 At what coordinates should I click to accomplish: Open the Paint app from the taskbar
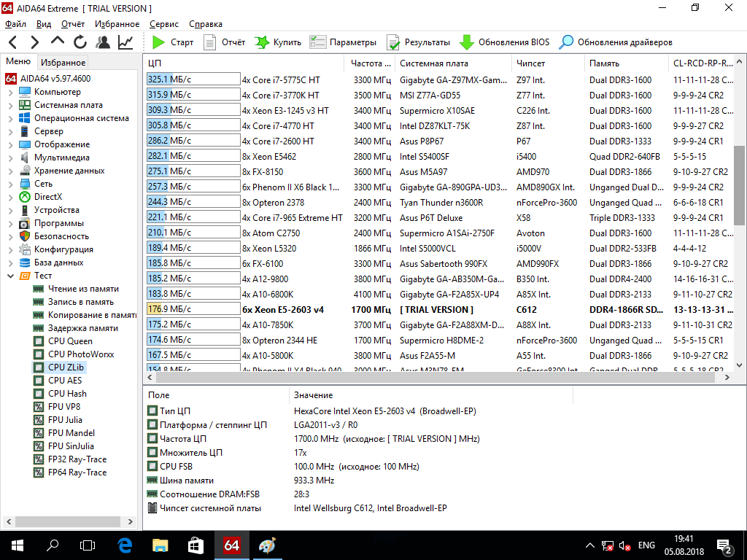pos(267,545)
